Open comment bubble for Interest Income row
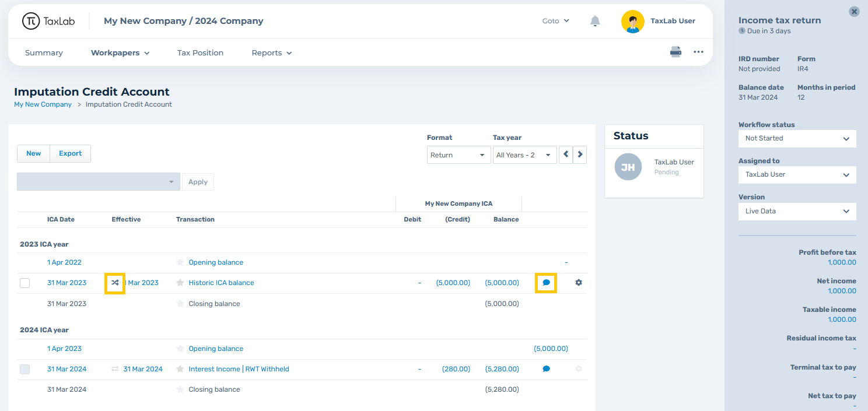Screen dimensions: 868x411 (x=546, y=369)
